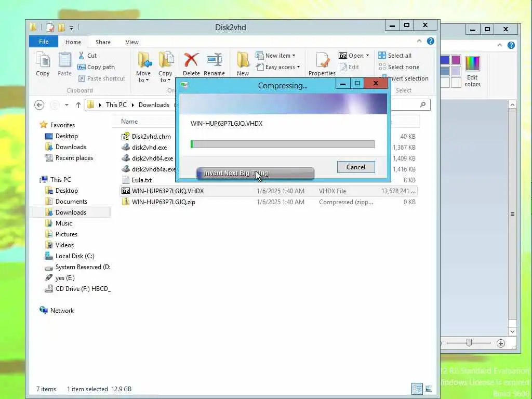
Task: Cancel the compressing operation
Action: point(356,167)
